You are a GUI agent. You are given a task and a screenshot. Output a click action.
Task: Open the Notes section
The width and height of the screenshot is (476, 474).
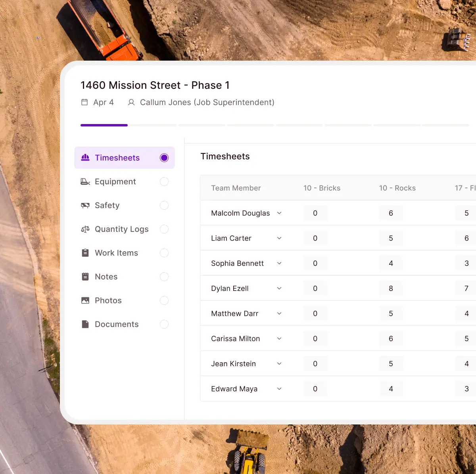(125, 277)
